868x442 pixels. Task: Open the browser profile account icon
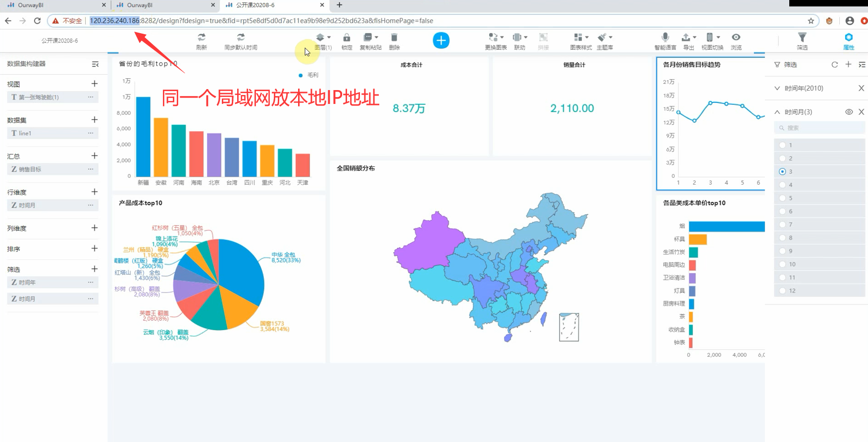(x=850, y=21)
